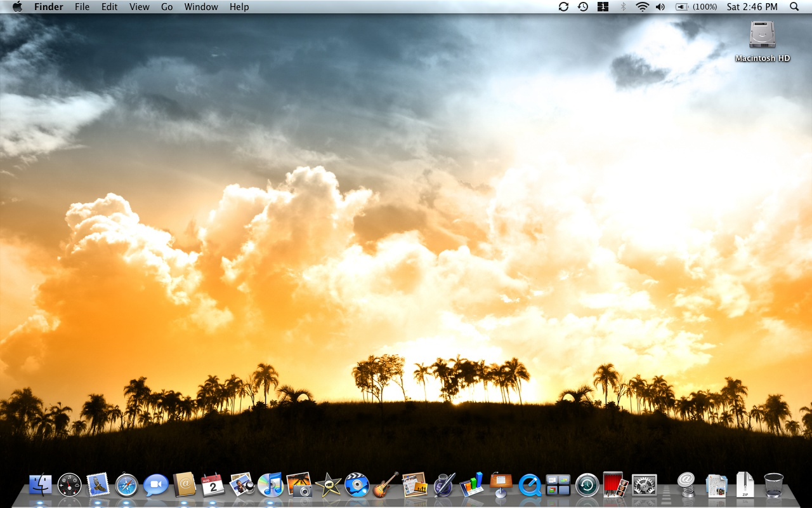
Task: Open the Apple menu
Action: tap(17, 6)
